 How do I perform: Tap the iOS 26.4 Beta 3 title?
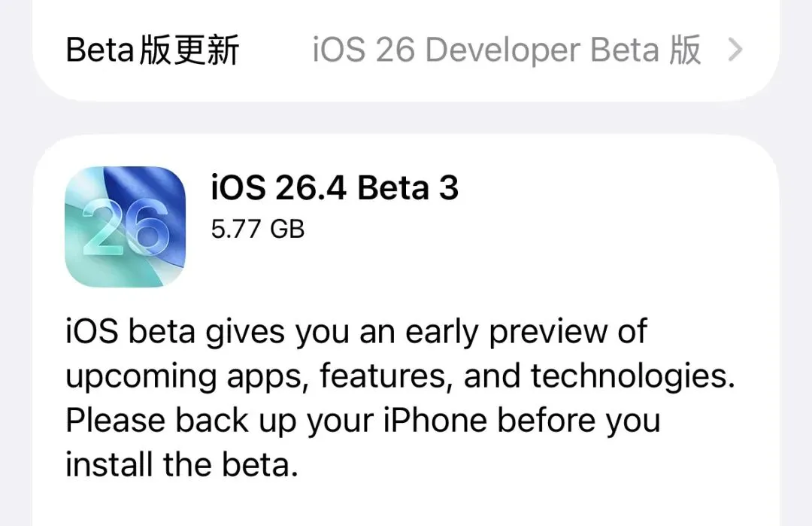(335, 188)
